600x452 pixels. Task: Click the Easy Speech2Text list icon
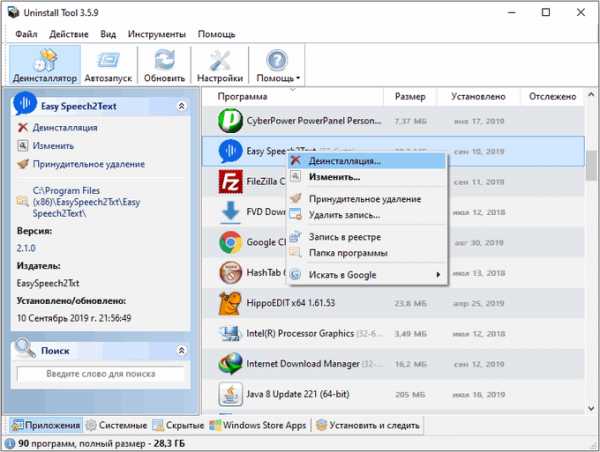point(230,151)
